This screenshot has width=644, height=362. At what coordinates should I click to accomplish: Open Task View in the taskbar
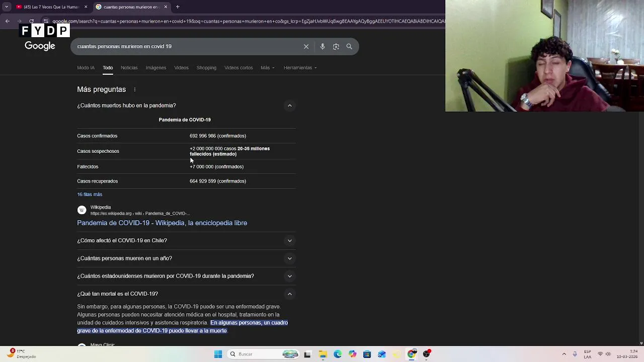[307, 354]
